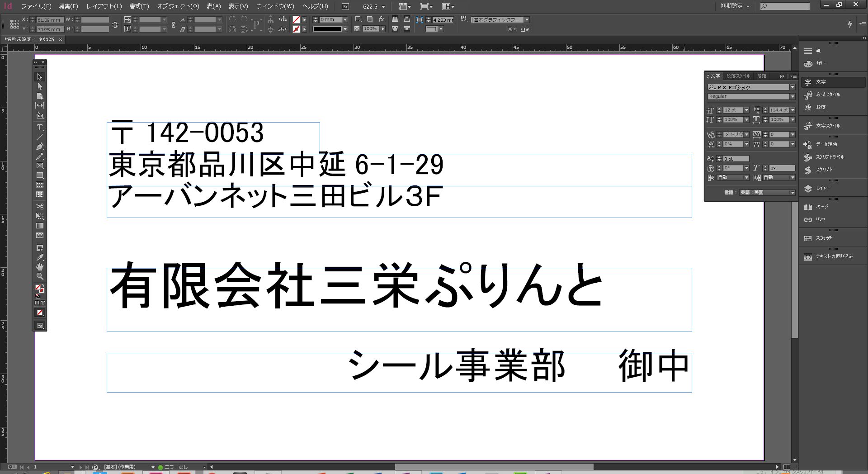Open the 線 (Stroke) panel button

coord(833,51)
